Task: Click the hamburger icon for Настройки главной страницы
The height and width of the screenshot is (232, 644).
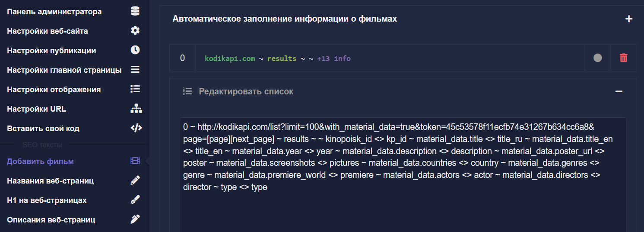Action: [135, 70]
